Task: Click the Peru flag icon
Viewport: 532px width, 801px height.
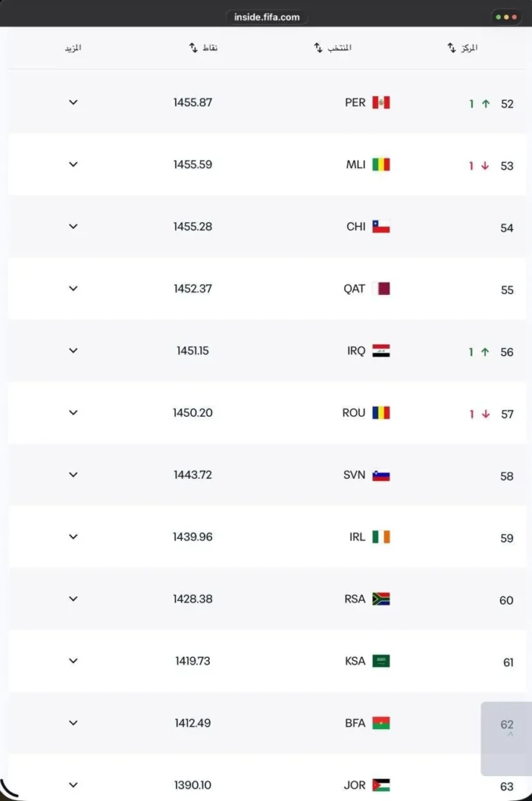Action: pos(381,102)
